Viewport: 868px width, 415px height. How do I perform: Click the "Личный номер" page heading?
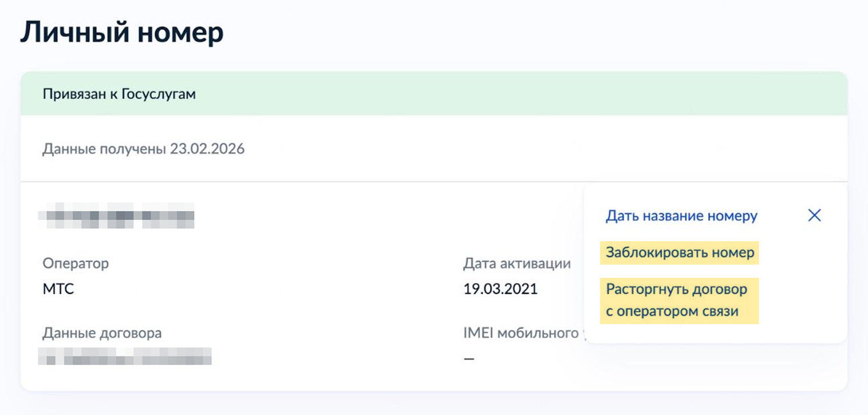(122, 33)
